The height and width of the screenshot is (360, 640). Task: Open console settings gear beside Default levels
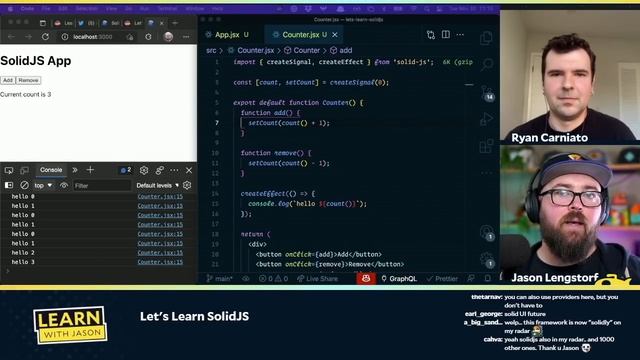tap(187, 185)
